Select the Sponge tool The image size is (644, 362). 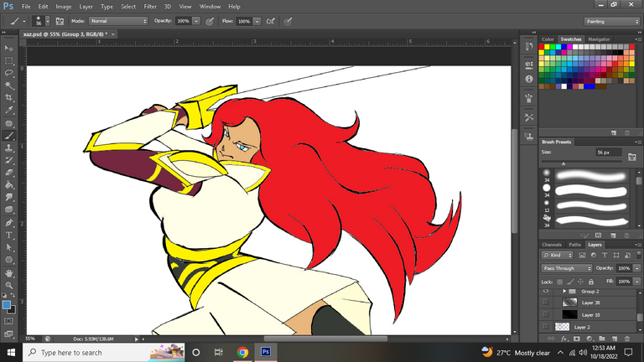(x=8, y=209)
